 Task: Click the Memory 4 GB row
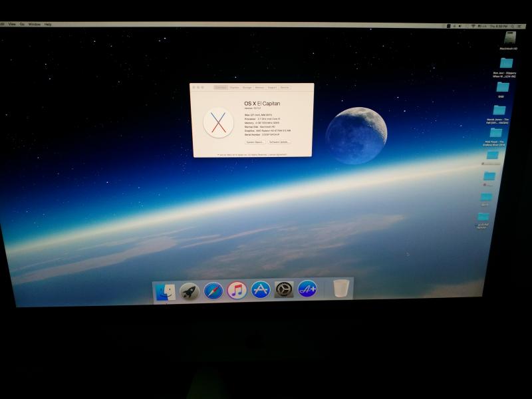click(x=262, y=123)
